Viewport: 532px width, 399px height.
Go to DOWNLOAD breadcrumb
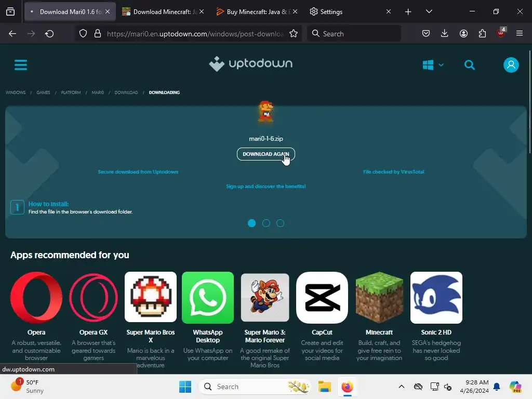126,92
